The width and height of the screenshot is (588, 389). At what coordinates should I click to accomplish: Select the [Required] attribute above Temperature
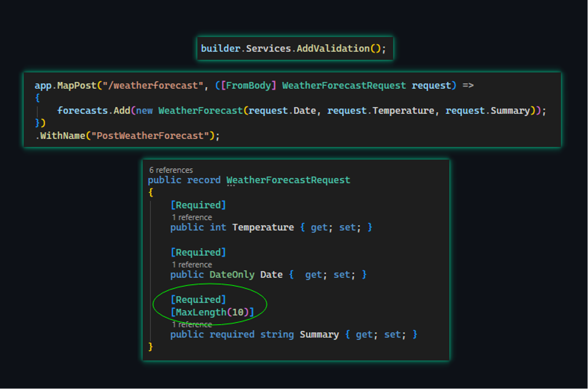198,205
